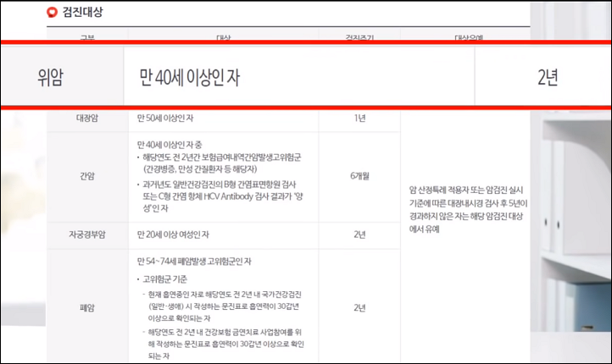Click the 6개월 cycle for 간암
Viewport: 612px width, 364px height.
tap(360, 176)
